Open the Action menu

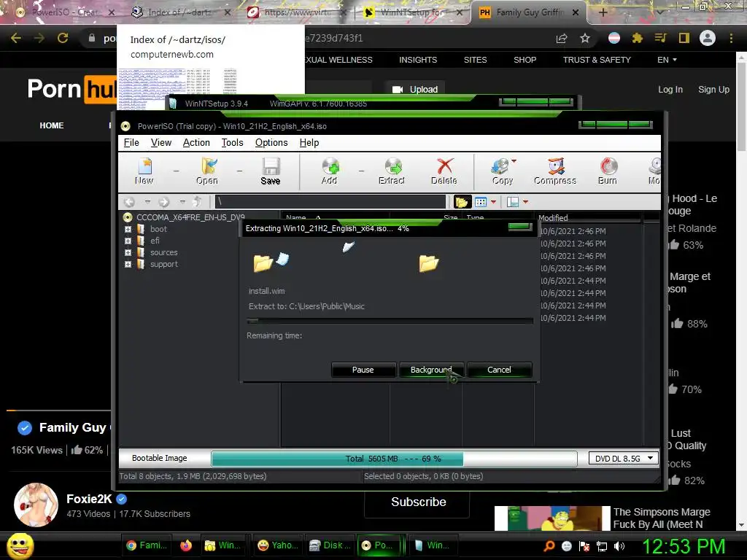(x=196, y=142)
